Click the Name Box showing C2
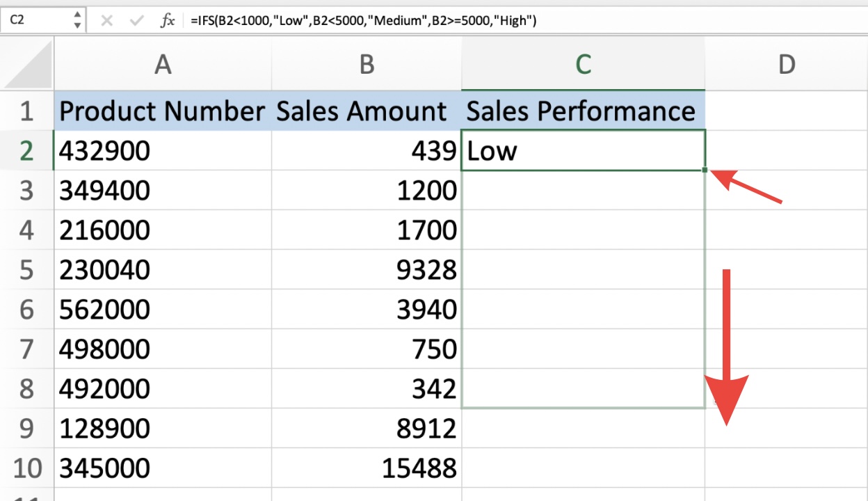This screenshot has width=868, height=501. click(x=36, y=20)
